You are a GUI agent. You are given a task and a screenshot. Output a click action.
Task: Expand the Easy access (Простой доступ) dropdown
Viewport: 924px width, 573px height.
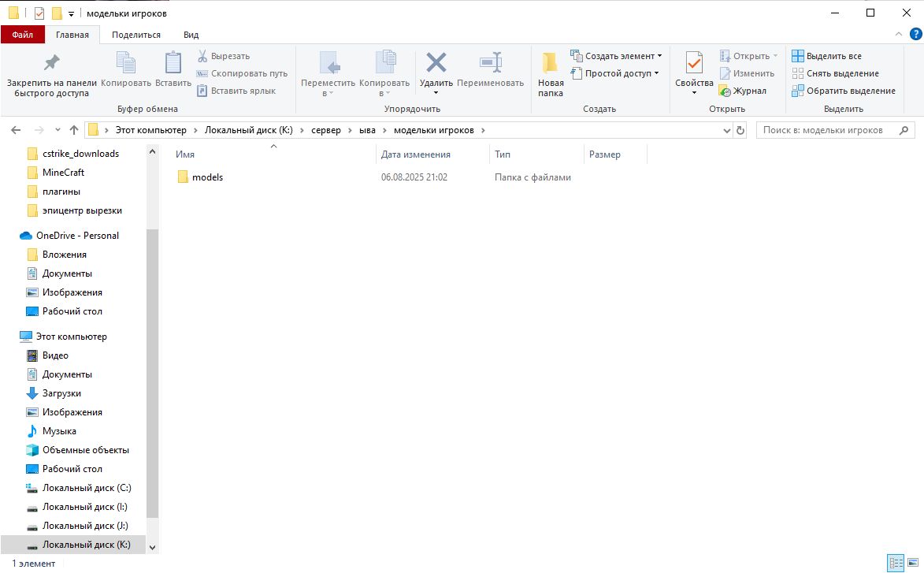(617, 73)
